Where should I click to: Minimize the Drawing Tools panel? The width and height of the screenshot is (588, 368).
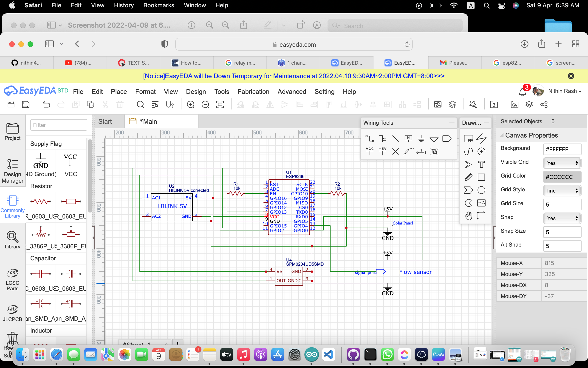pos(486,123)
